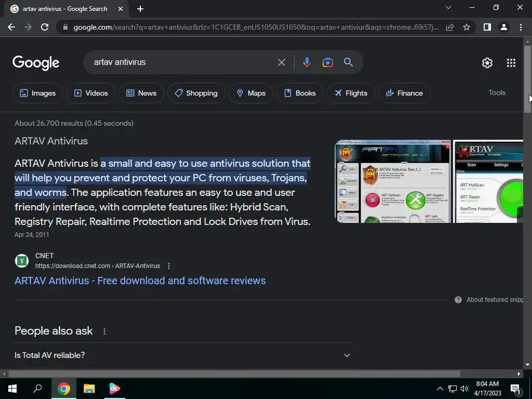Click the vertical scrollbar's down arrow
Image resolution: width=532 pixels, height=399 pixels.
[x=527, y=365]
